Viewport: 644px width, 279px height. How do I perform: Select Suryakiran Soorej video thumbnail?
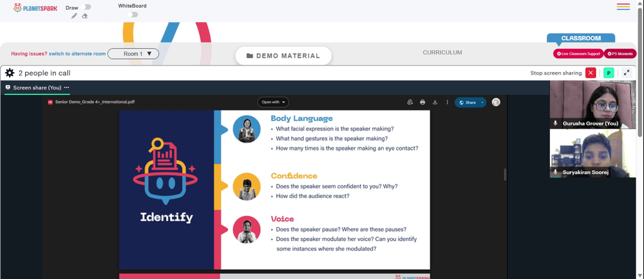(592, 153)
